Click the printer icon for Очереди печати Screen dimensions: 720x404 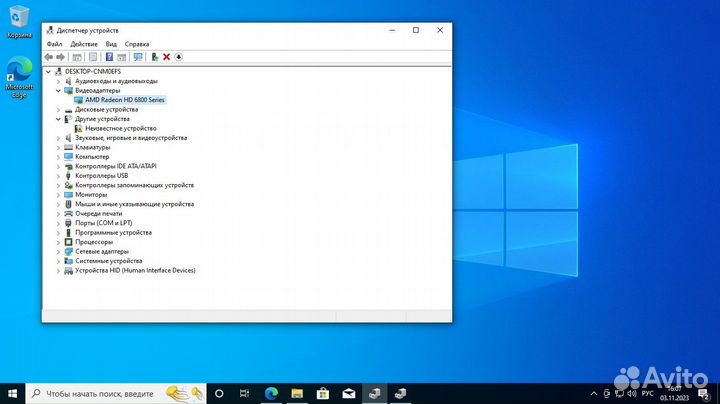coord(68,213)
